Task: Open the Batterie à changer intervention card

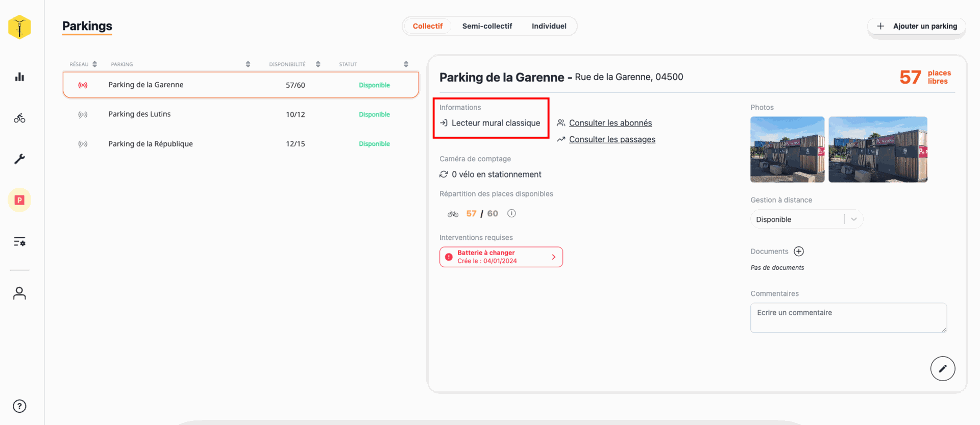Action: 501,257
